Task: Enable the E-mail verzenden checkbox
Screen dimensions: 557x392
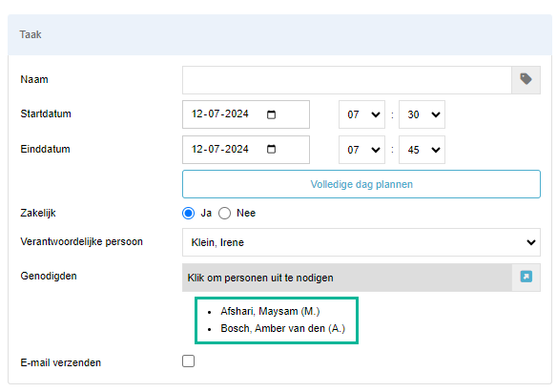Action: 188,361
